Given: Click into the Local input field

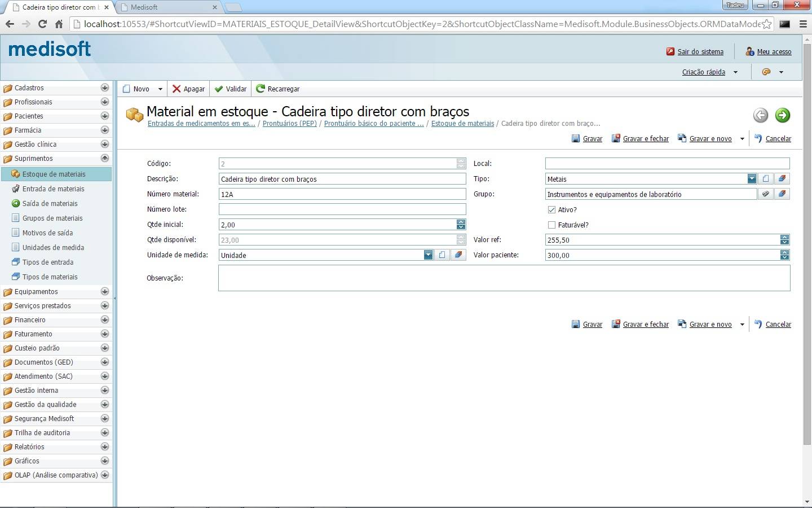Looking at the screenshot, I should pyautogui.click(x=667, y=163).
